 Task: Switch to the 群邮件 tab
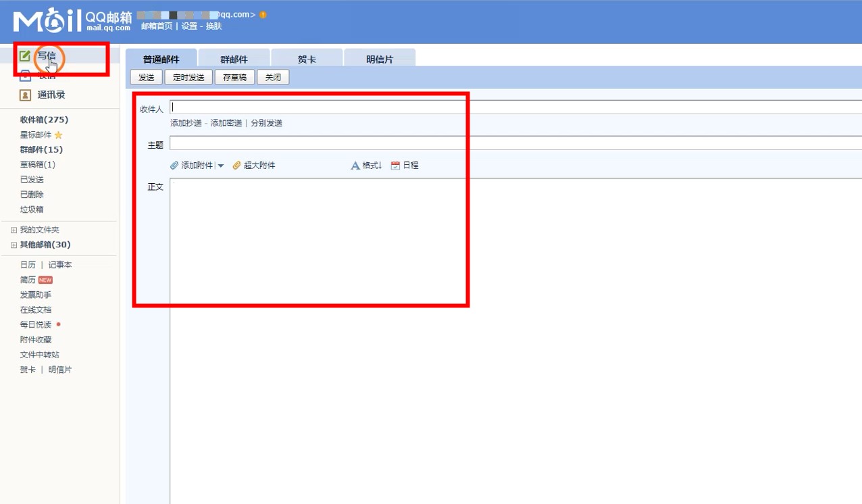[234, 59]
